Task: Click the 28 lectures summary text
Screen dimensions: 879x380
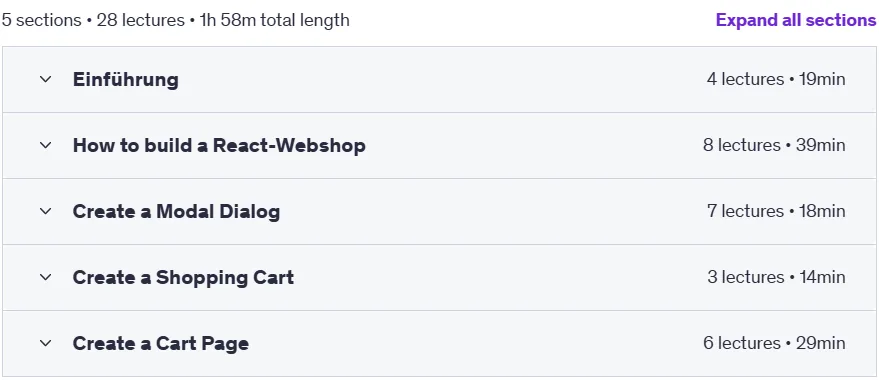Action: [x=141, y=20]
